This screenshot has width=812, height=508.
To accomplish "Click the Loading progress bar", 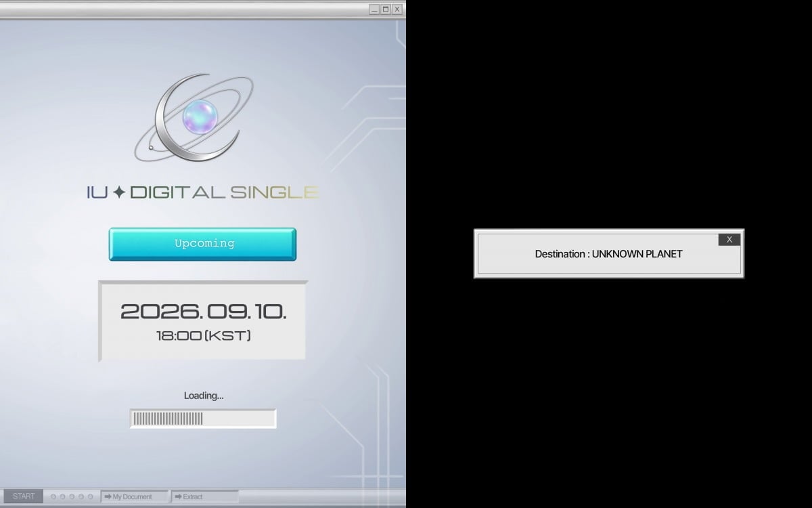I will click(x=203, y=419).
